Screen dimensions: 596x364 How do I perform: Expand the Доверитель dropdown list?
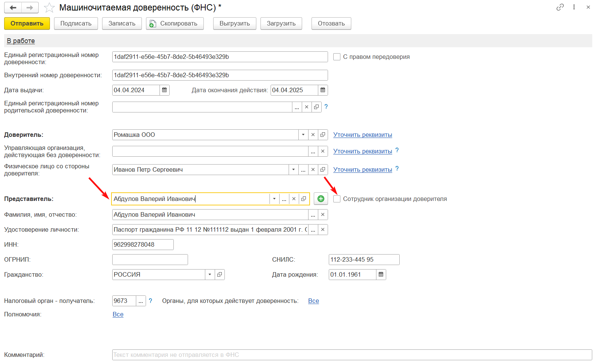[303, 135]
